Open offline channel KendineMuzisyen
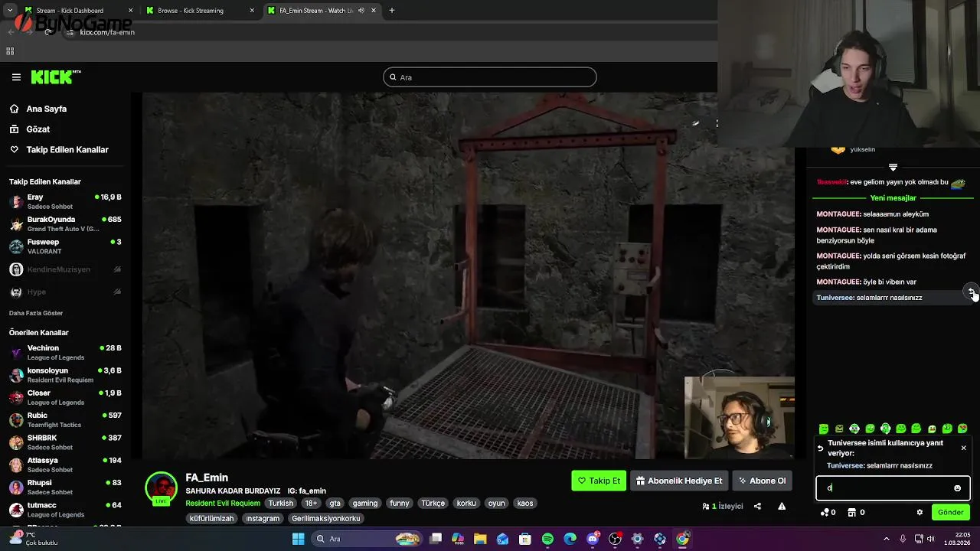Image resolution: width=980 pixels, height=551 pixels. coord(65,269)
